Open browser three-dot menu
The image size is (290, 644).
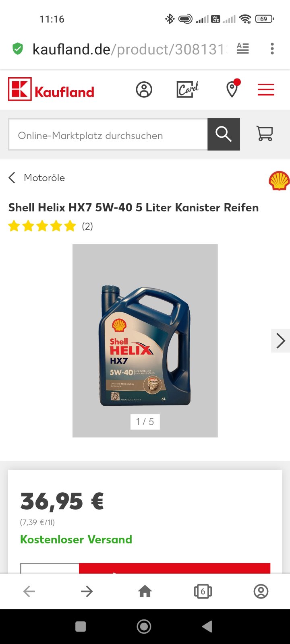(272, 49)
